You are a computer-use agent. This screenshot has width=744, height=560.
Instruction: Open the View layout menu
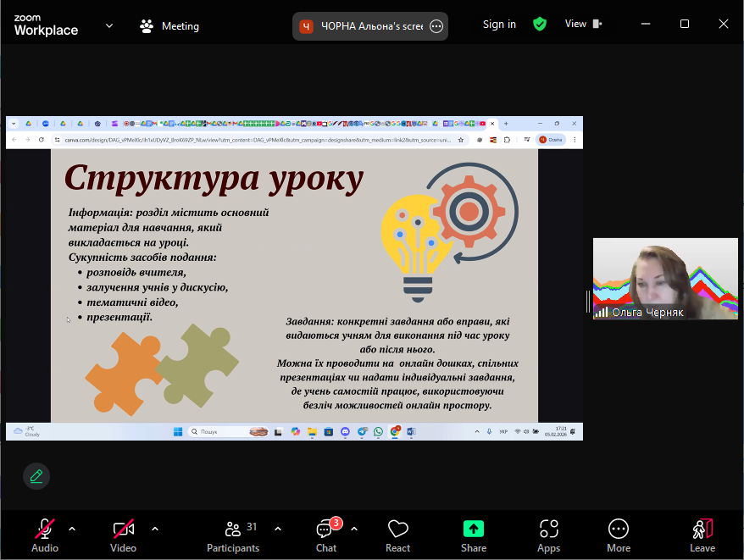click(x=583, y=24)
